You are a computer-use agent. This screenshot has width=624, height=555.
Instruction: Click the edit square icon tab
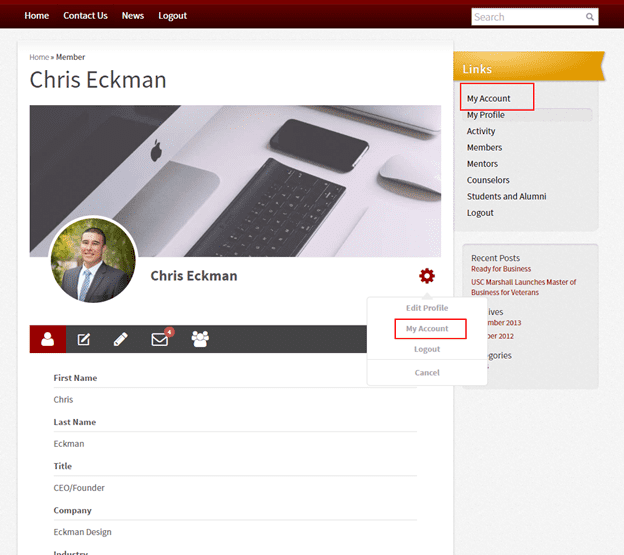pos(84,339)
